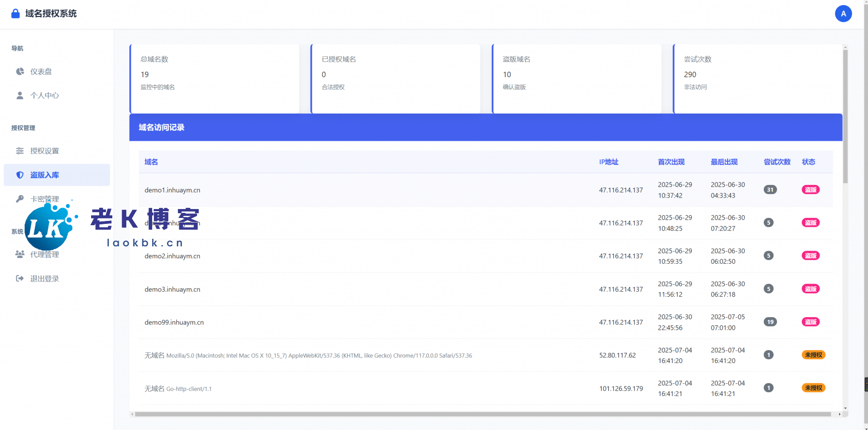868x430 pixels.
Task: Click 未授权 badge for Go-http-client row
Action: 813,388
